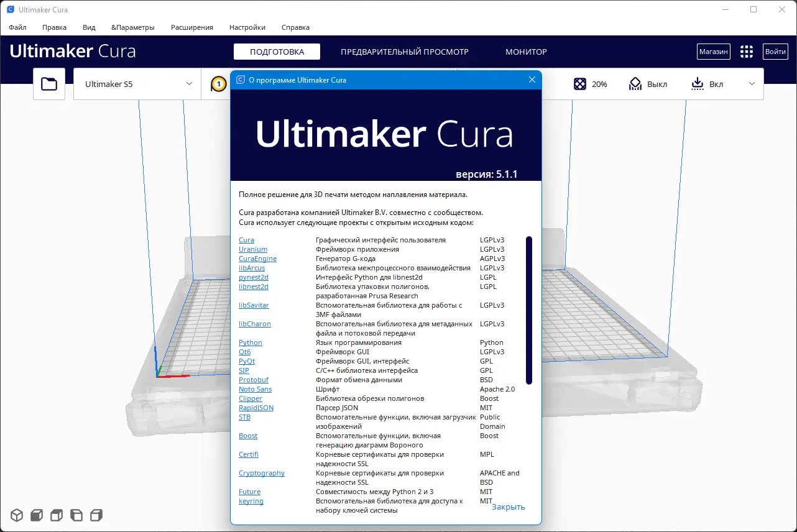Open the STB link

tap(245, 417)
